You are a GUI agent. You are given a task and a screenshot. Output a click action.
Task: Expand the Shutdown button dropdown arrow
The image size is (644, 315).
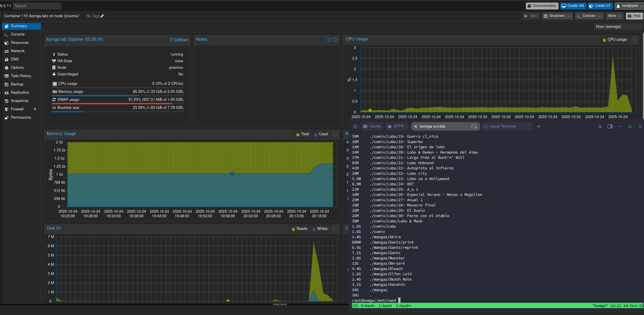569,16
